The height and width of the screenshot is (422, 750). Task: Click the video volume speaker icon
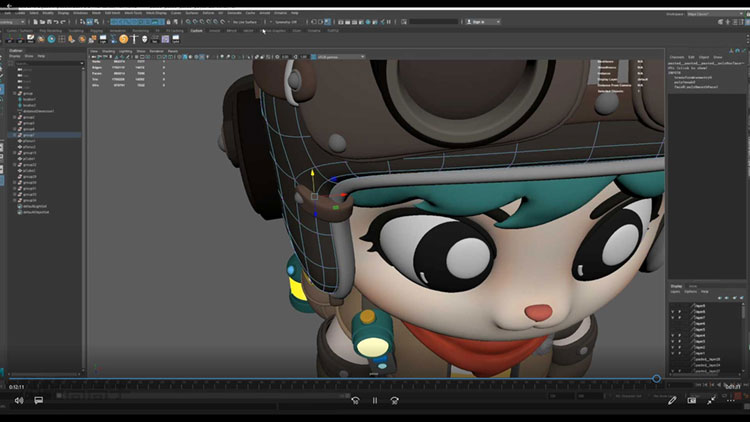17,400
